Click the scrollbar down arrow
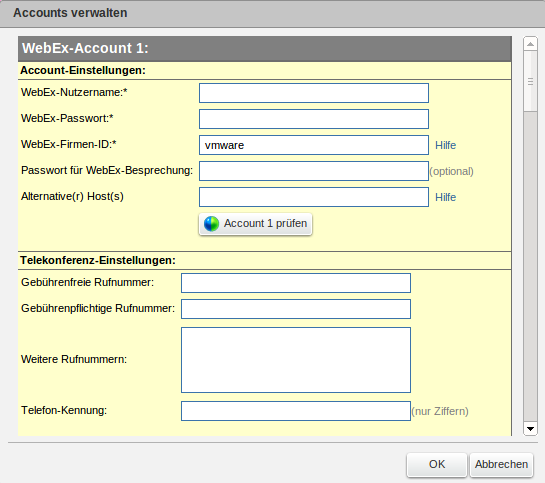 click(530, 429)
